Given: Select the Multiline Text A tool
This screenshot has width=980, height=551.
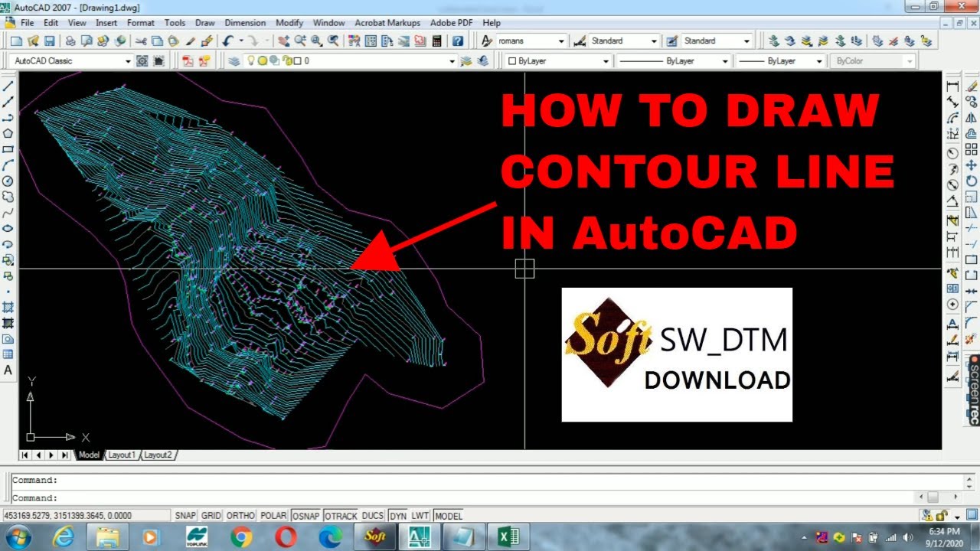Looking at the screenshot, I should [8, 370].
